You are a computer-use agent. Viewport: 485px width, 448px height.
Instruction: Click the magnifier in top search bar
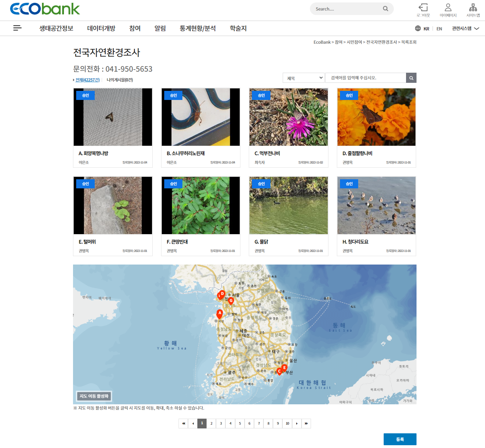point(385,9)
